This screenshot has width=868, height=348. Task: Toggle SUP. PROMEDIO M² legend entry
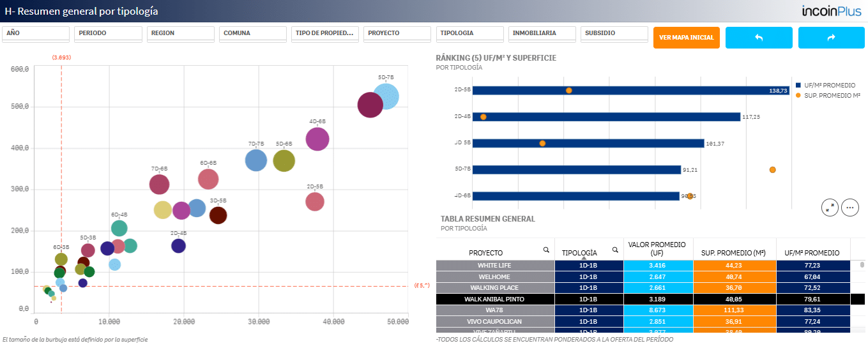pyautogui.click(x=828, y=95)
